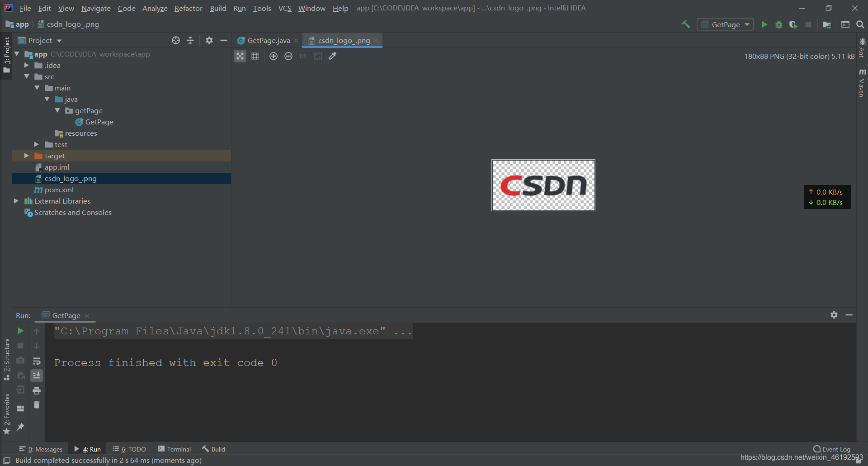Run GetPage with the green play button
The image size is (868, 466).
[764, 24]
